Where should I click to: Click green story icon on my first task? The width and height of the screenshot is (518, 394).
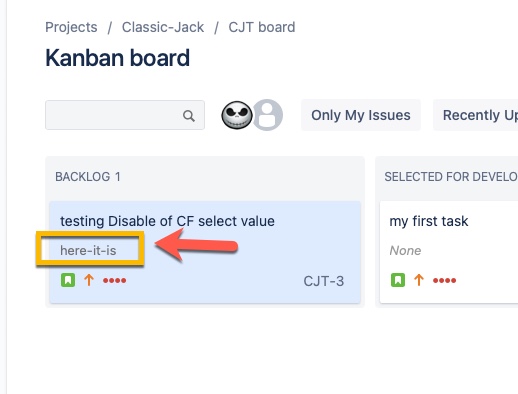(x=398, y=280)
